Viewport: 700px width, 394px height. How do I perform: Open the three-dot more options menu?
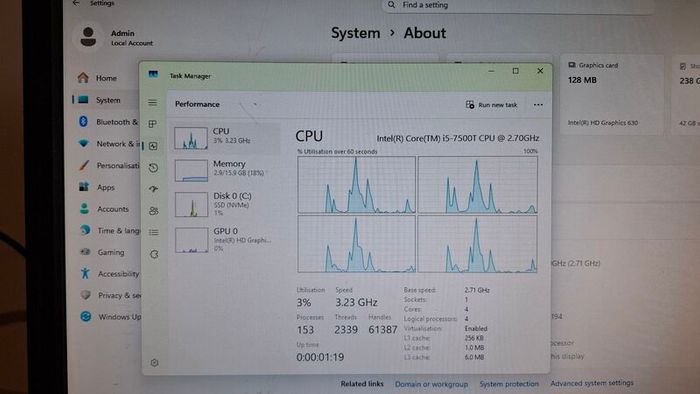[538, 105]
